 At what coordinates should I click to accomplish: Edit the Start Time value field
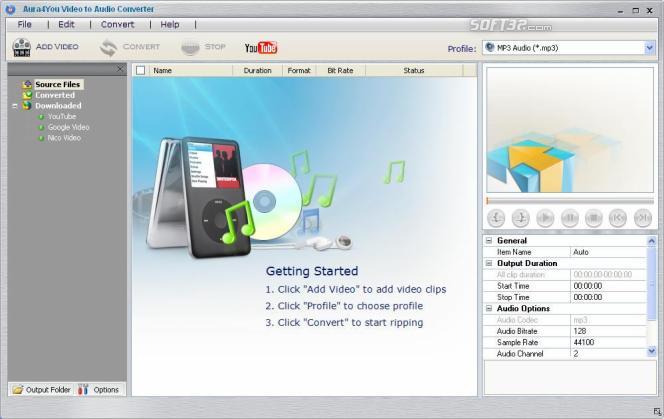(x=609, y=286)
